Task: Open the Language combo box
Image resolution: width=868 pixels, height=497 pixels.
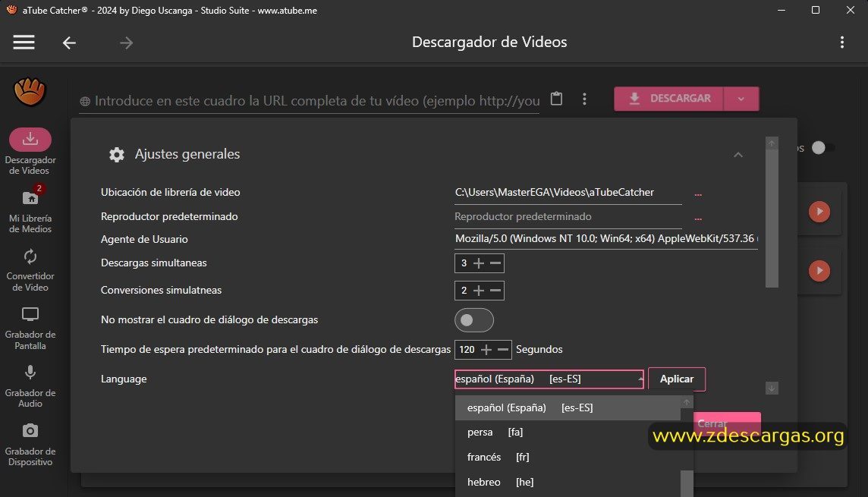Action: [x=549, y=379]
